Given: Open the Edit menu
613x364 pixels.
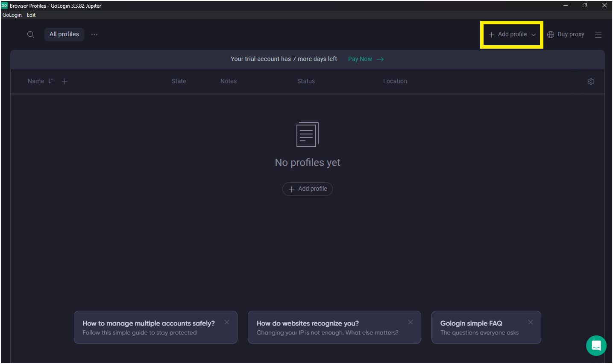Looking at the screenshot, I should pos(31,15).
